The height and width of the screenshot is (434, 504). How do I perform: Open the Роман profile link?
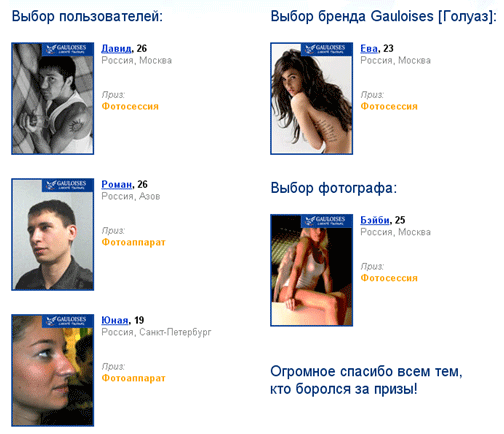tap(117, 184)
